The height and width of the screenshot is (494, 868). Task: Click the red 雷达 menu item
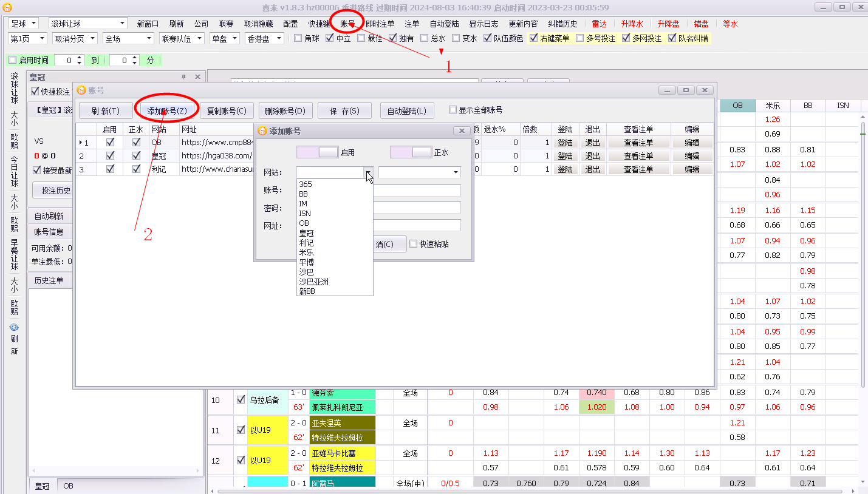point(599,24)
